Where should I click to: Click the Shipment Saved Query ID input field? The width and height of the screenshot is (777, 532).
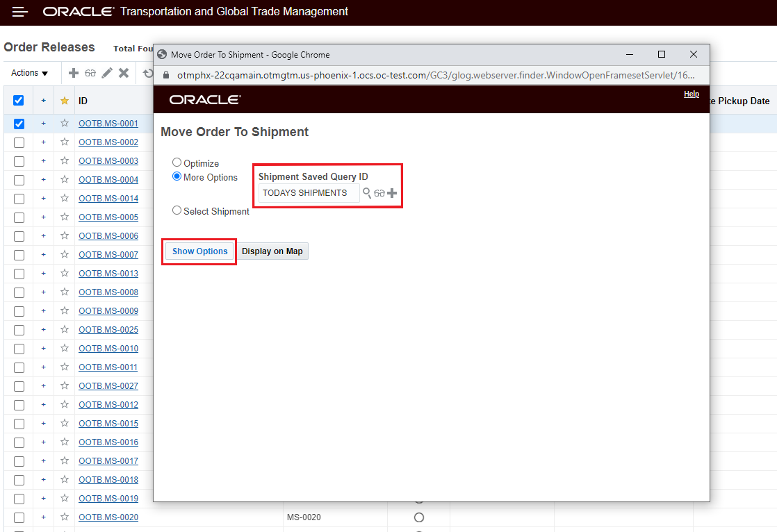point(309,192)
